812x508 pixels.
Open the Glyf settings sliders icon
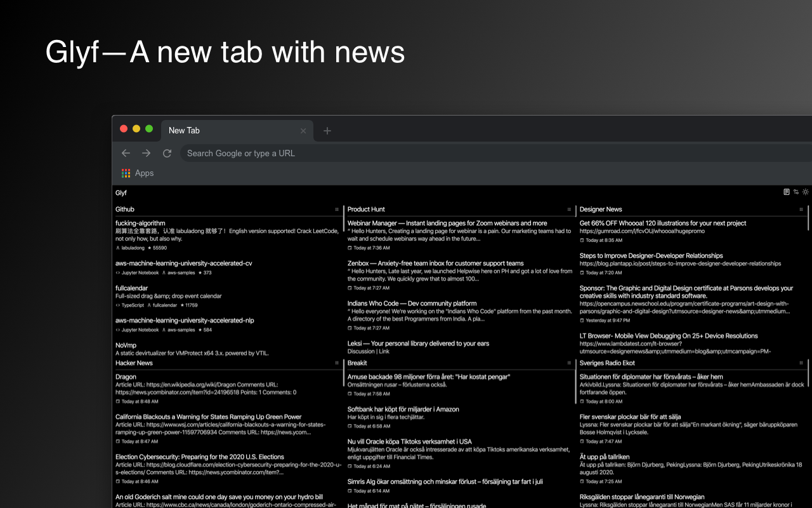tap(796, 192)
